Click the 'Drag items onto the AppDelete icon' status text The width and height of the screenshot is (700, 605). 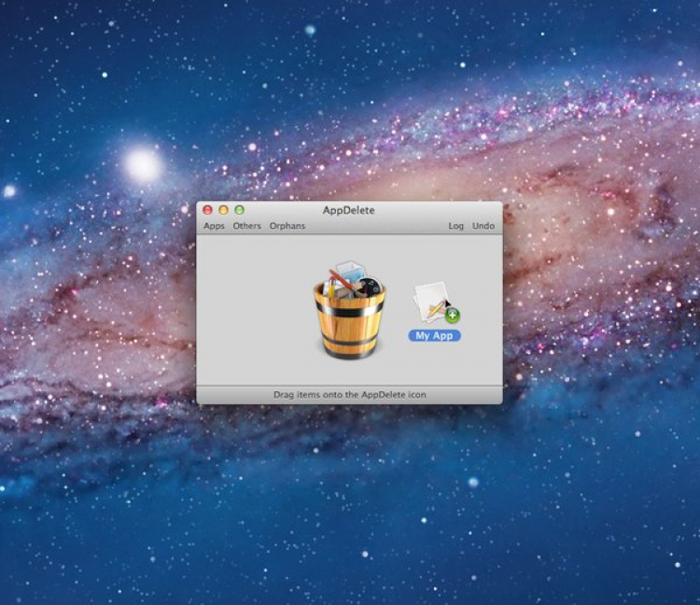click(x=350, y=395)
